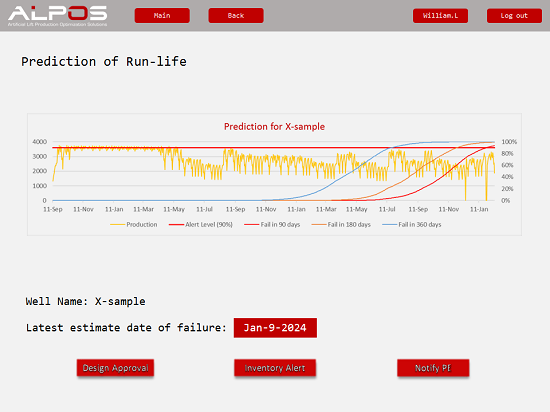Click 'Latest estimate date of failure:' label

[x=126, y=328]
